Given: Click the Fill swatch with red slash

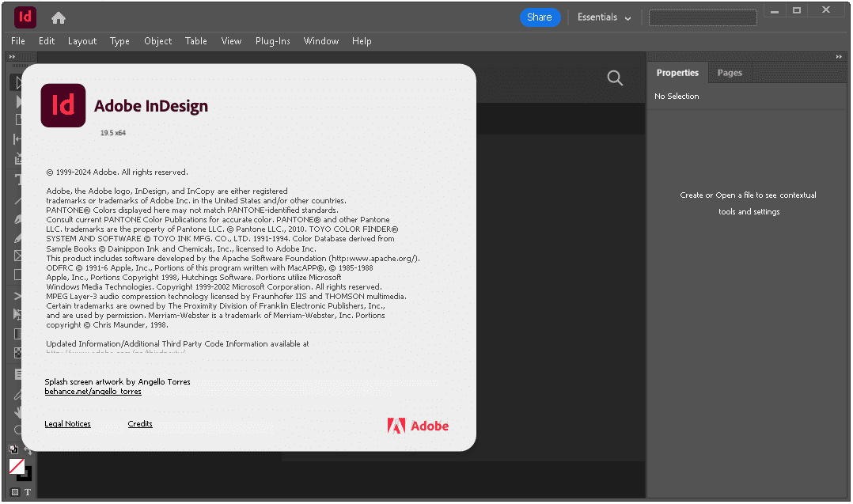Looking at the screenshot, I should click(17, 467).
